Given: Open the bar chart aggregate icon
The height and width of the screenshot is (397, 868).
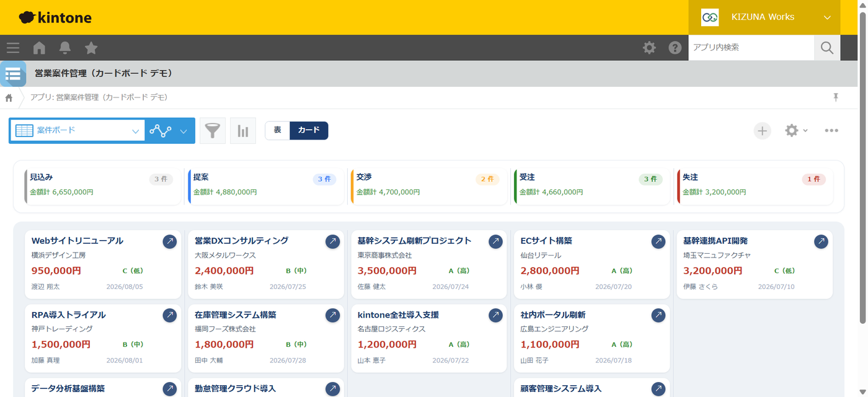Looking at the screenshot, I should pyautogui.click(x=243, y=131).
